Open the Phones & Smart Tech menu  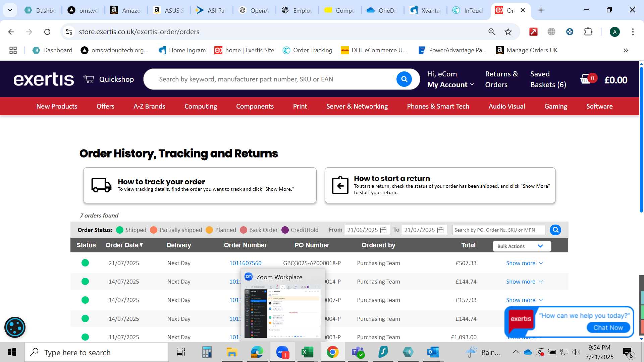438,106
